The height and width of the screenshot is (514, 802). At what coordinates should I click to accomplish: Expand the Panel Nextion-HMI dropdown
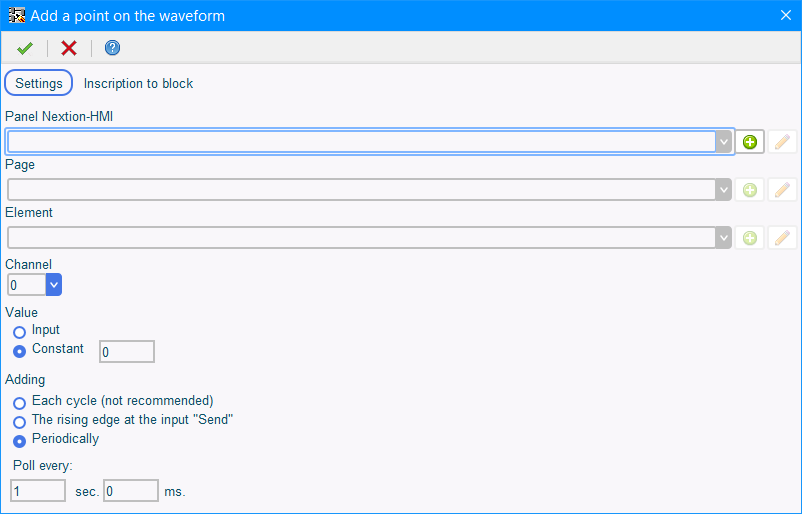click(x=724, y=142)
